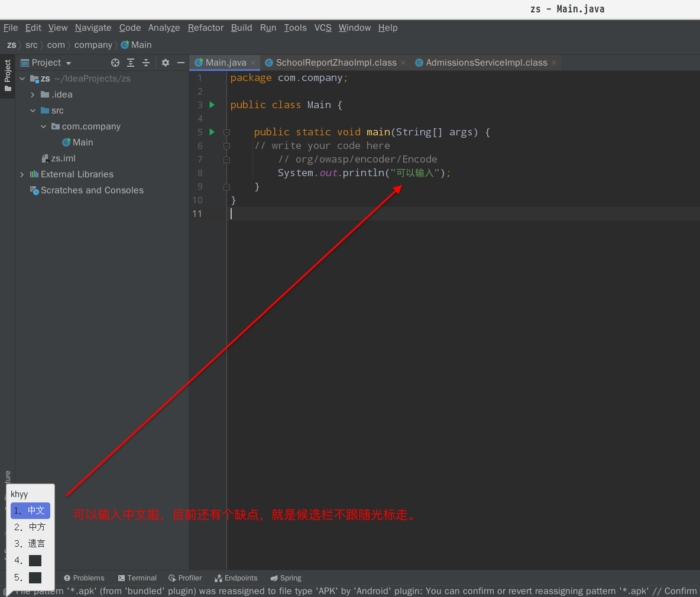Click the External Libraries icon

tap(34, 174)
